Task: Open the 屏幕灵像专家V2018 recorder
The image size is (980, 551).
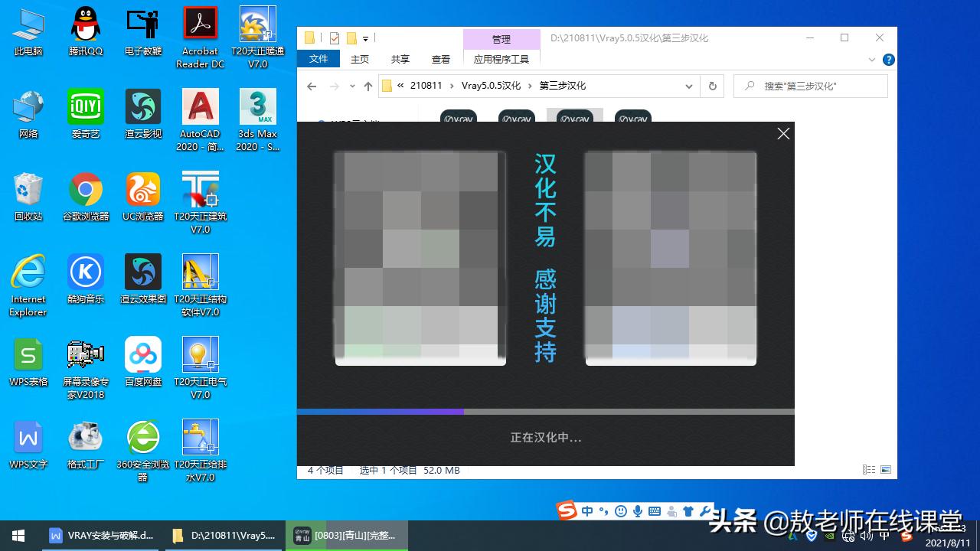Action: 85,354
